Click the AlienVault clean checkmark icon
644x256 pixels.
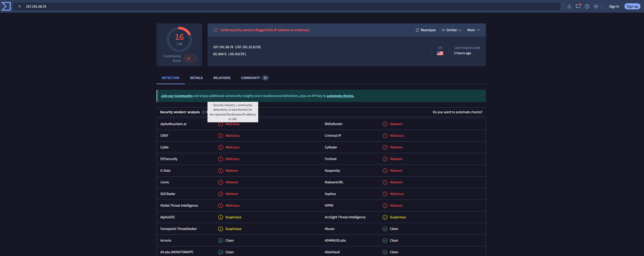click(385, 252)
